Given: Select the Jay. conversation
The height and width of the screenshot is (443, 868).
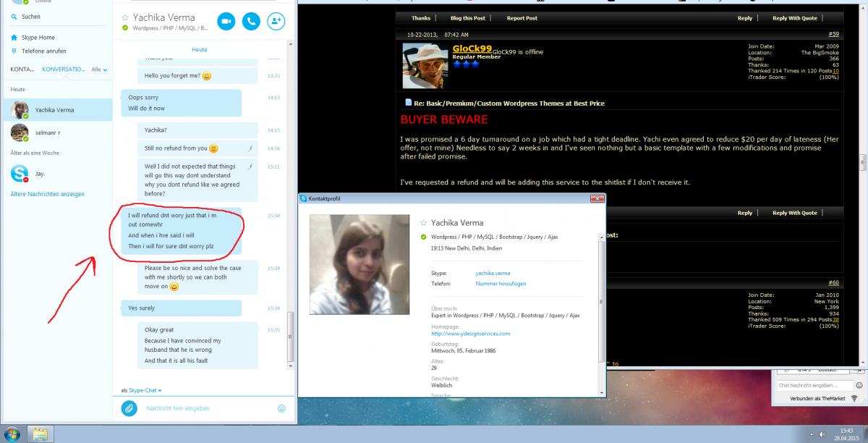Looking at the screenshot, I should [56, 174].
